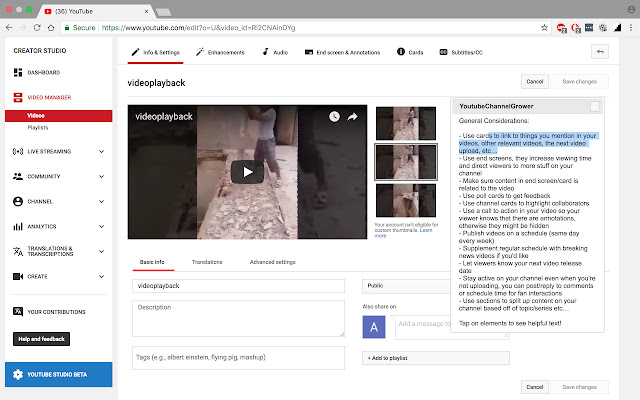This screenshot has height=400, width=640.
Task: Open the Audio tab
Action: (x=275, y=52)
